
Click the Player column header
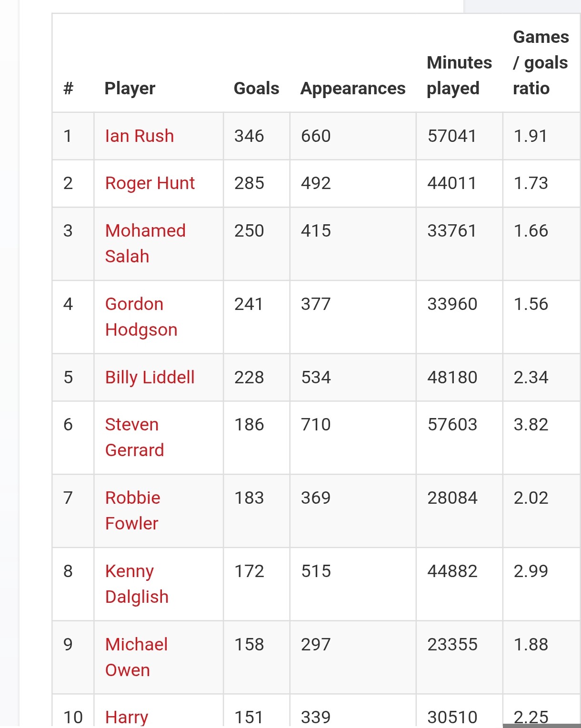pyautogui.click(x=130, y=89)
